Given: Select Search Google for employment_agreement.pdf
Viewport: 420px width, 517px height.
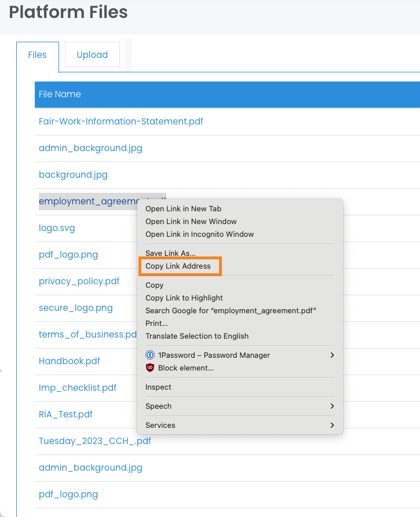Looking at the screenshot, I should tap(231, 311).
